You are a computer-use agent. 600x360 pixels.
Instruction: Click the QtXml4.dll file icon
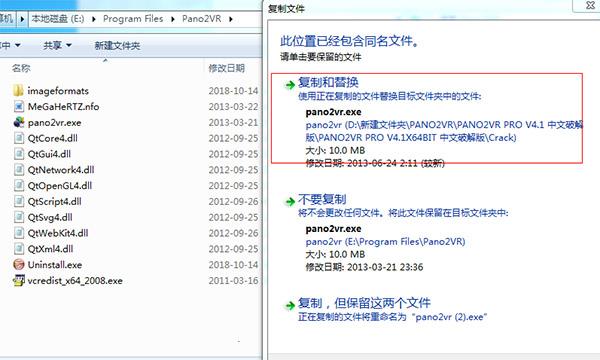pos(19,249)
